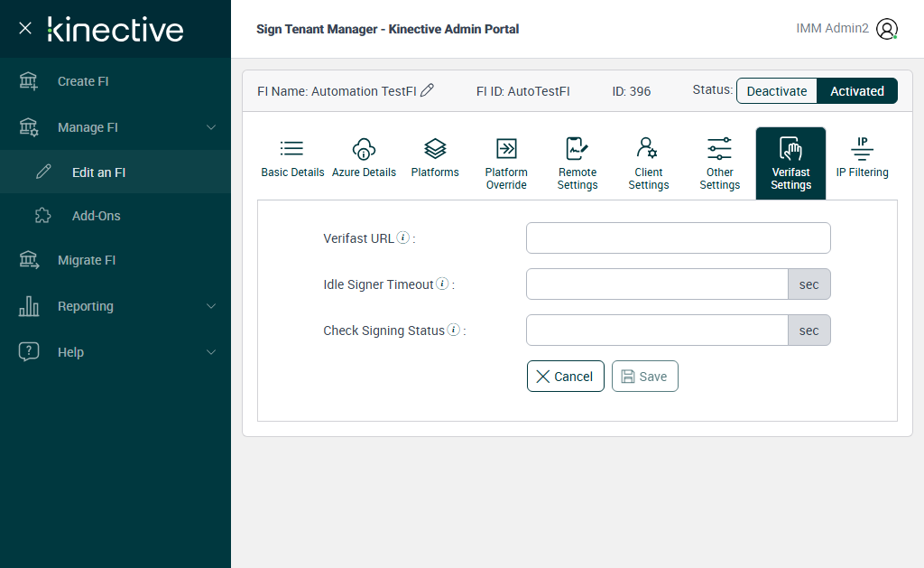
Task: Click the pencil icon beside Edit an FI
Action: click(x=43, y=172)
